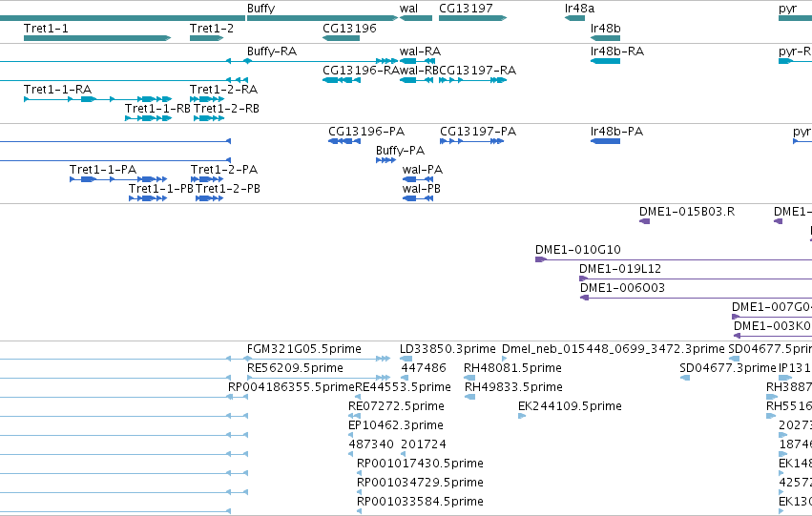Click the Ir48a gene label
Viewport: 812px width, 516px height.
coord(579,9)
